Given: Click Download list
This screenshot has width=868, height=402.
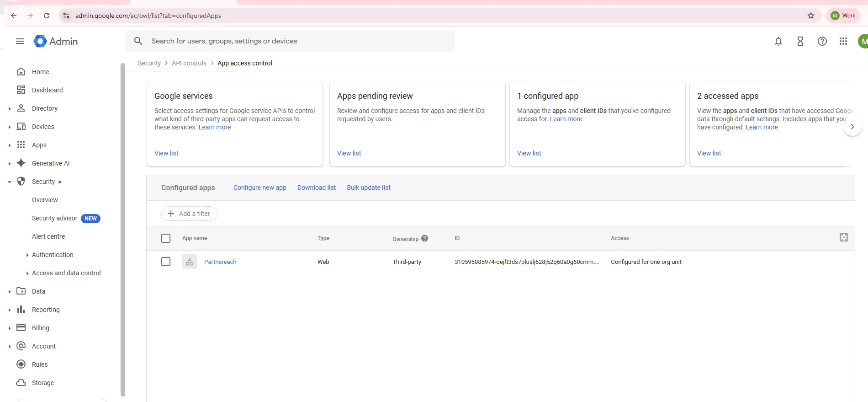Looking at the screenshot, I should [x=317, y=188].
